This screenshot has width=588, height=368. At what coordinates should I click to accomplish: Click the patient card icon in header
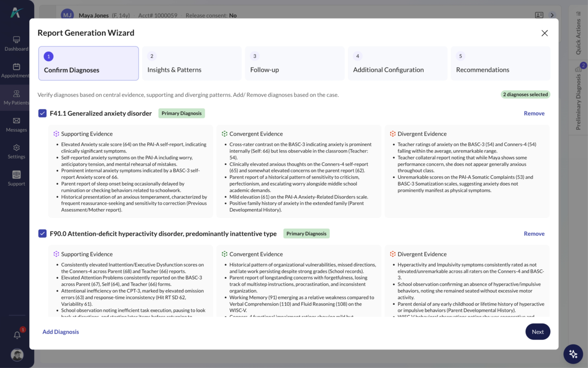[539, 15]
